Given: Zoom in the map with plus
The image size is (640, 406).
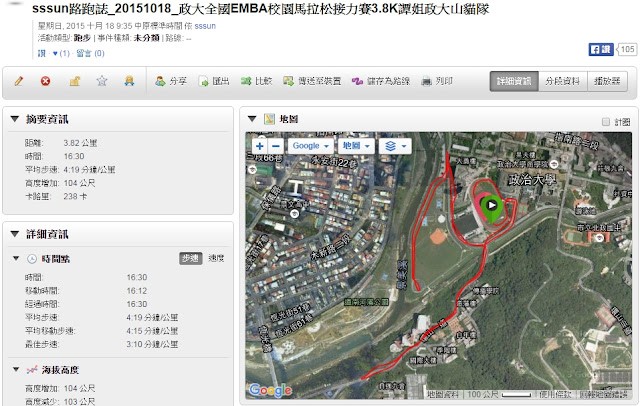Looking at the screenshot, I should point(260,146).
